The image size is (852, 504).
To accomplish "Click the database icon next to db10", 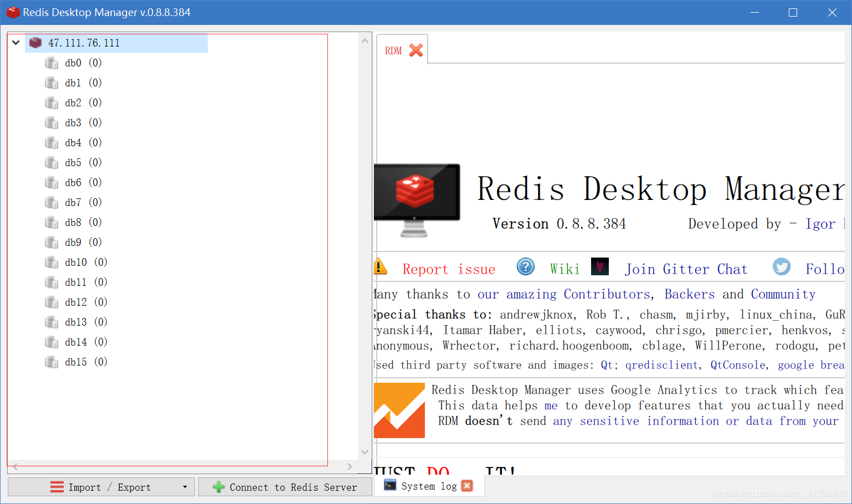I will pyautogui.click(x=52, y=263).
